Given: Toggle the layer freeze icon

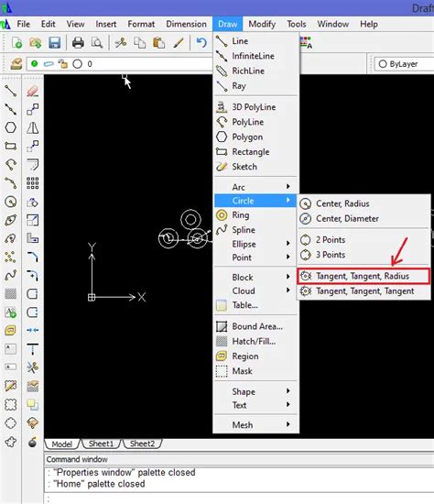Looking at the screenshot, I should pyautogui.click(x=49, y=63).
